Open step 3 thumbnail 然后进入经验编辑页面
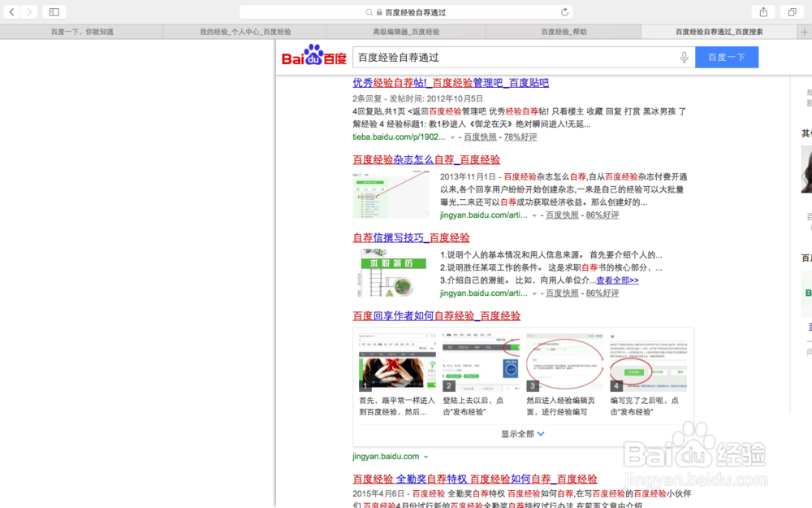Screen dimensions: 812x508 pyautogui.click(x=565, y=363)
